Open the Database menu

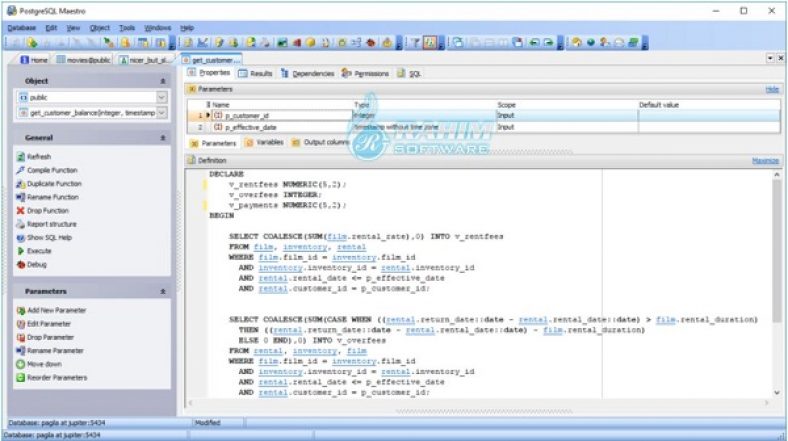click(22, 28)
